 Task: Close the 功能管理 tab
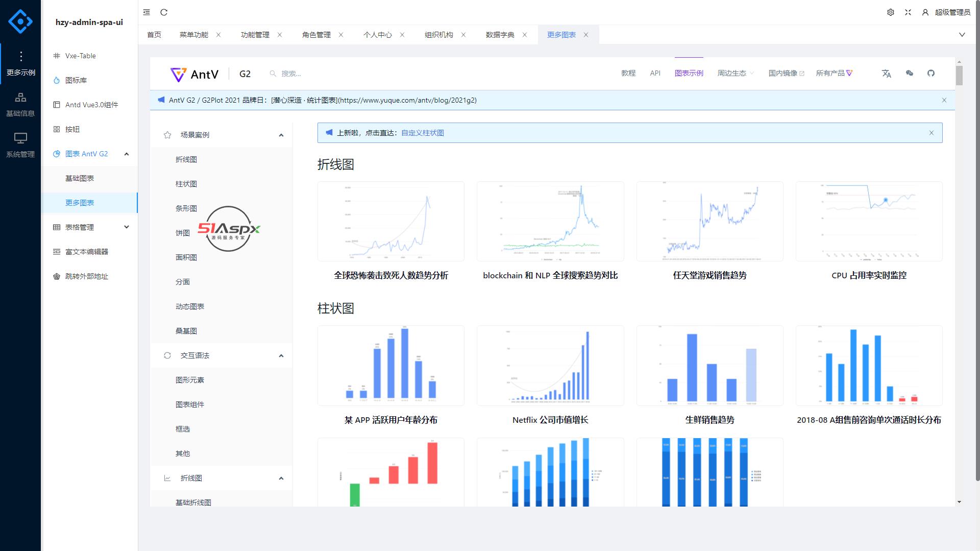tap(280, 35)
